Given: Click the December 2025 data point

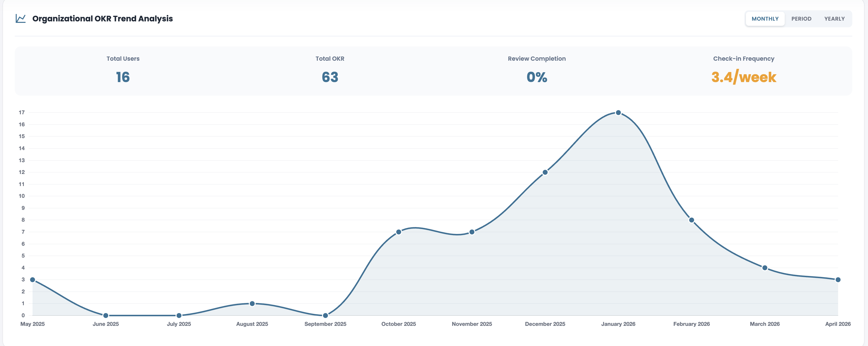Looking at the screenshot, I should 545,172.
